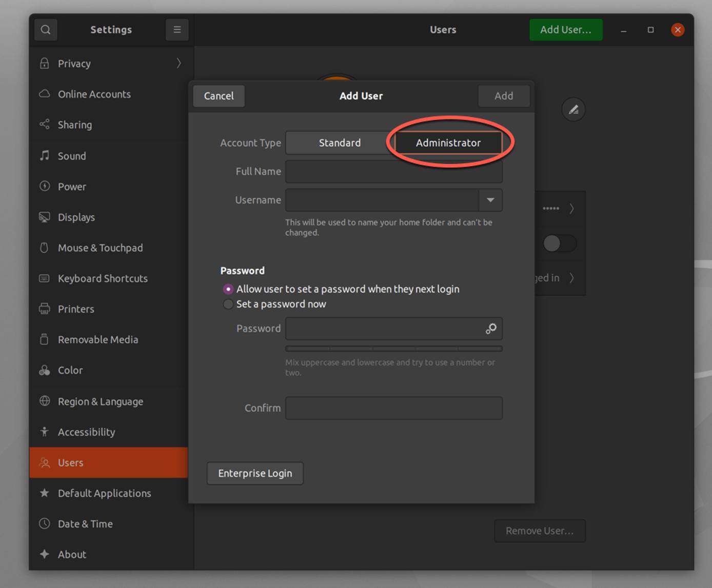The height and width of the screenshot is (588, 712).
Task: Open Default Applications settings
Action: coord(104,493)
